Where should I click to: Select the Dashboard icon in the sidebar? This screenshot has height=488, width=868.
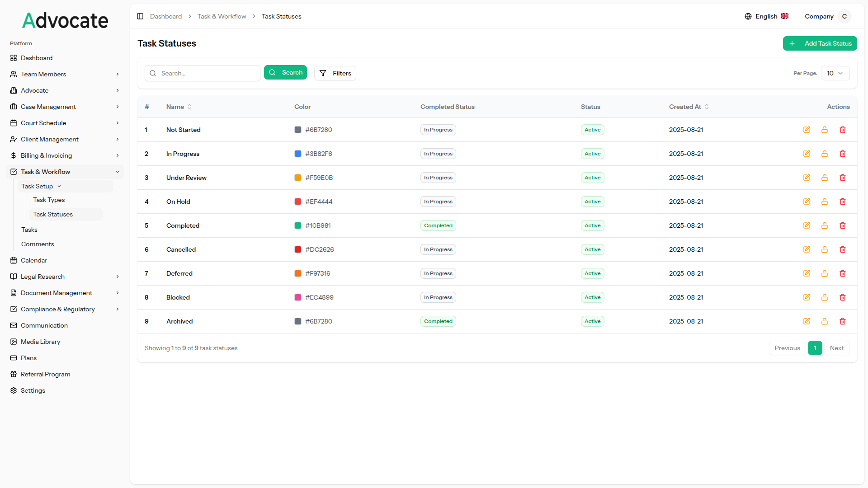13,58
